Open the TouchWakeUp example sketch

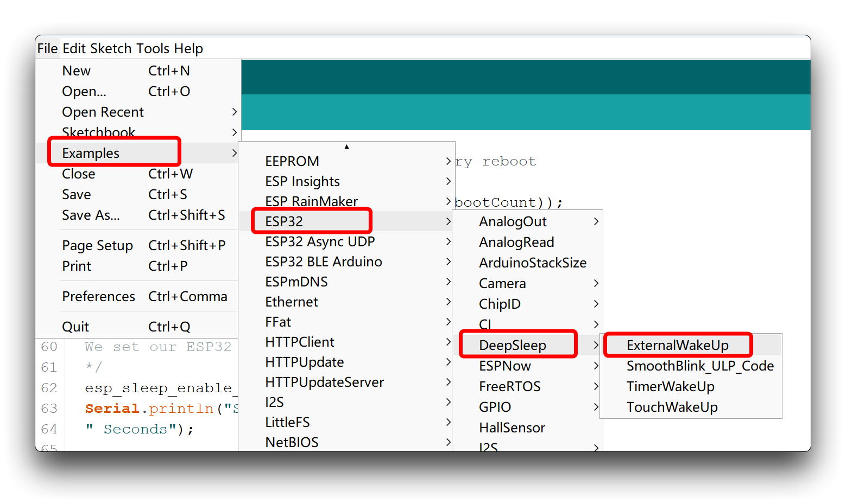tap(691, 407)
